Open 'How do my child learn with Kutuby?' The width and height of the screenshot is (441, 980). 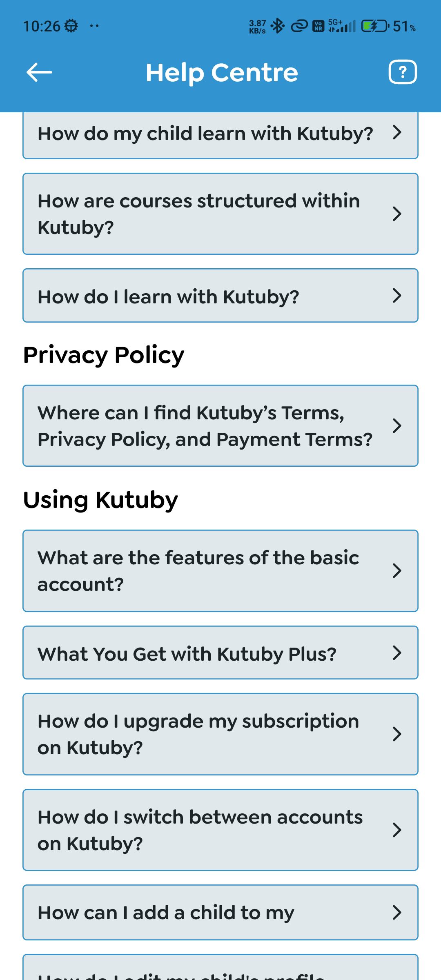(x=205, y=134)
